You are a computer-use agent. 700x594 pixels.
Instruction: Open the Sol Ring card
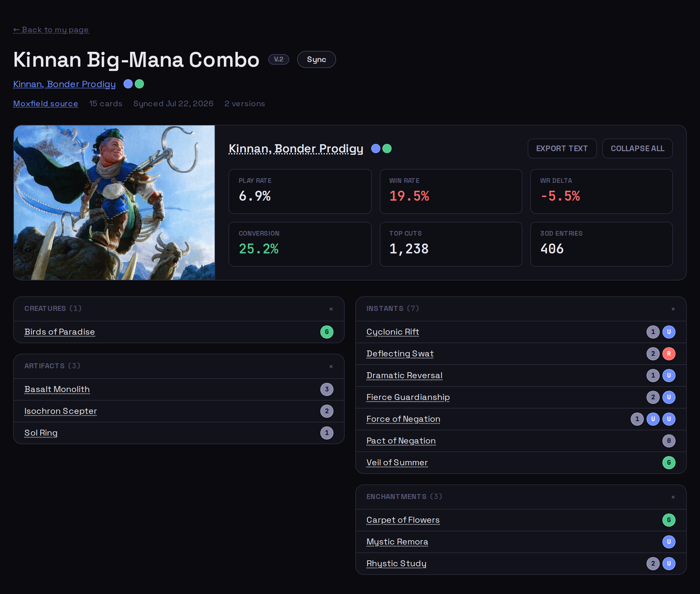(x=41, y=433)
